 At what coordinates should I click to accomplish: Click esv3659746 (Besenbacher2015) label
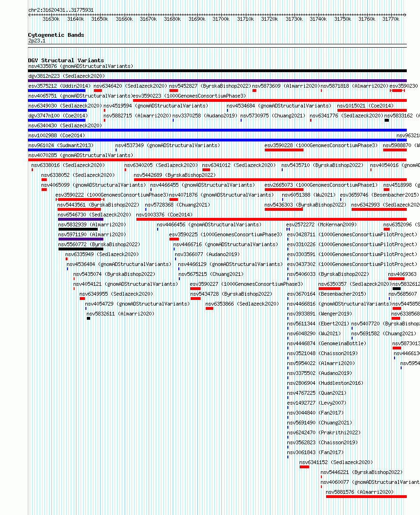pos(379,195)
